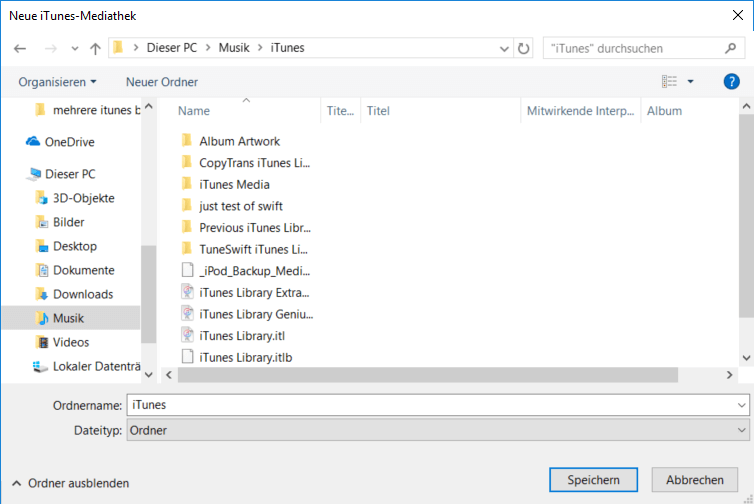Select Dieser PC in navigation pane
Screen dimensions: 754x504
(61, 174)
